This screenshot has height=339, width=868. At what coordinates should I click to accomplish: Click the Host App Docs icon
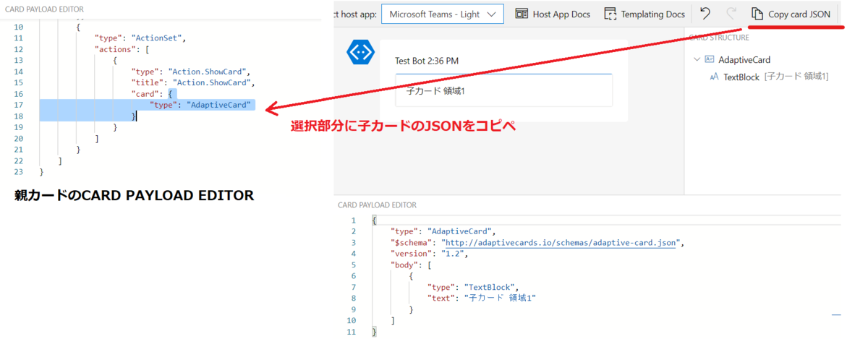[522, 14]
